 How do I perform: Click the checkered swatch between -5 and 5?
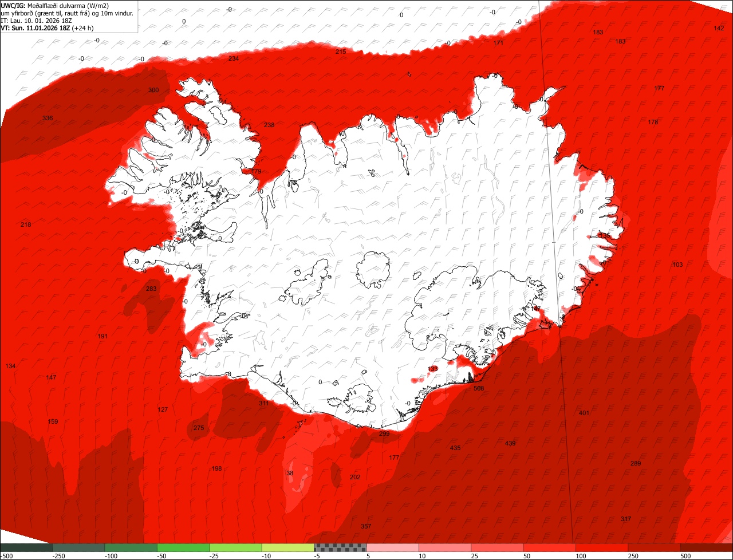click(340, 547)
